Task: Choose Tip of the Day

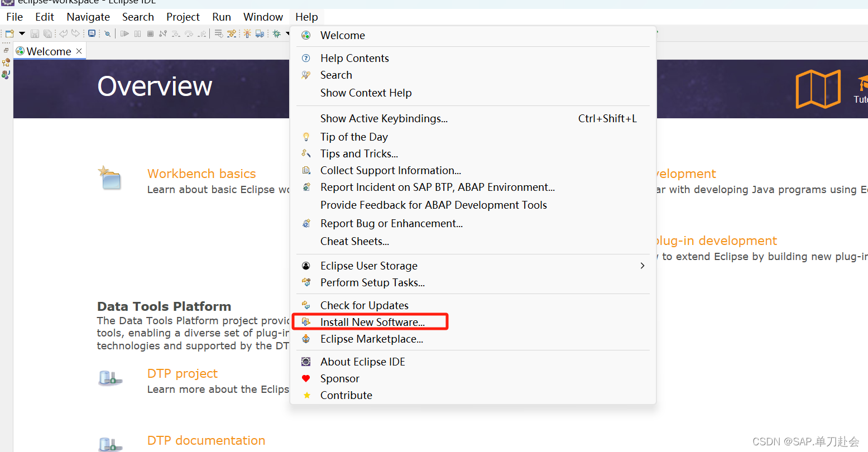Action: click(473, 137)
